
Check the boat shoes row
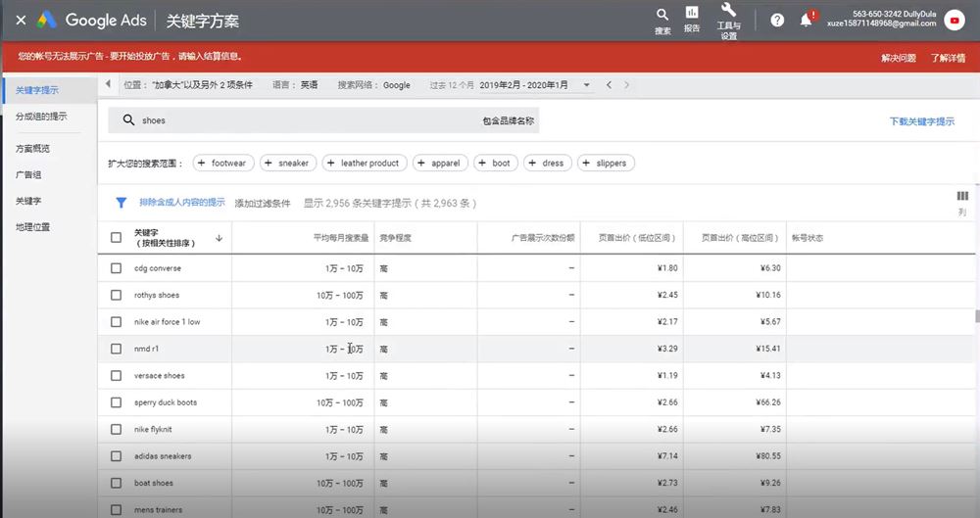pos(117,483)
